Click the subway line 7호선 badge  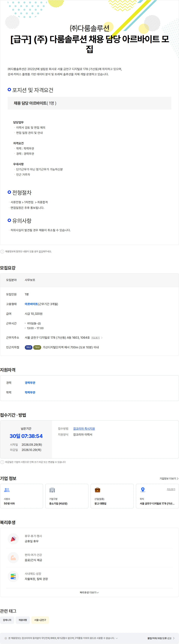coord(37,347)
